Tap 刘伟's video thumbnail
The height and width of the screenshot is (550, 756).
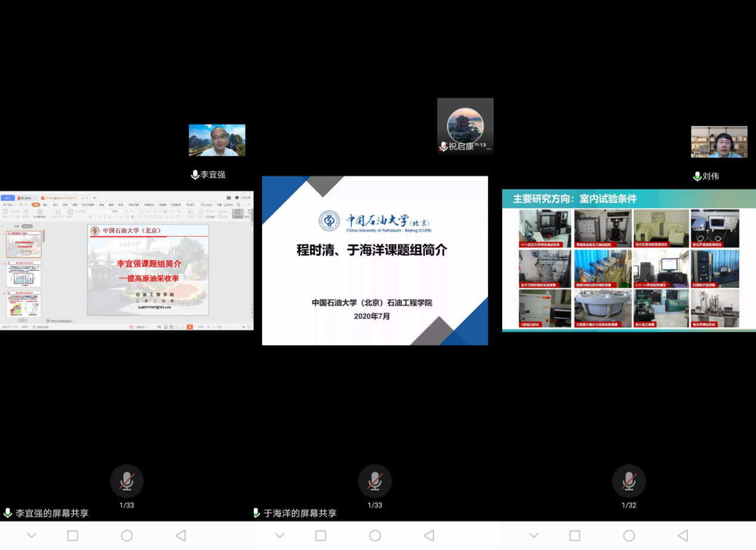[x=719, y=142]
